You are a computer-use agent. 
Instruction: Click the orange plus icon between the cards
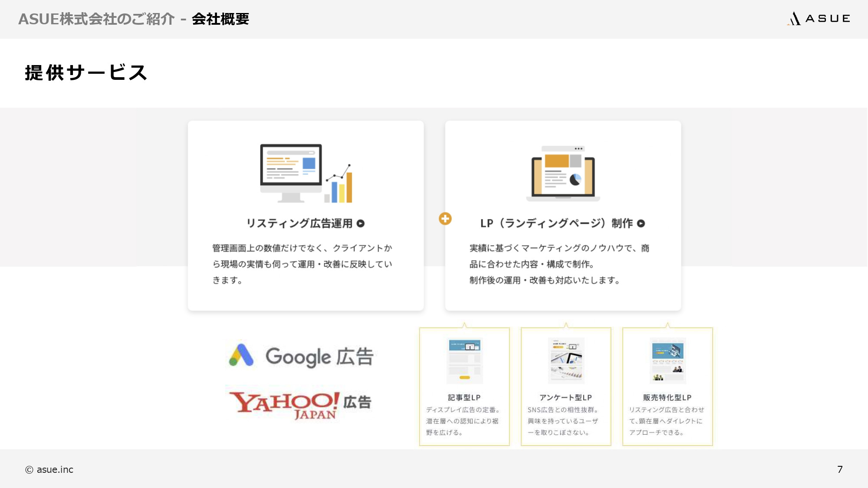[x=445, y=219]
